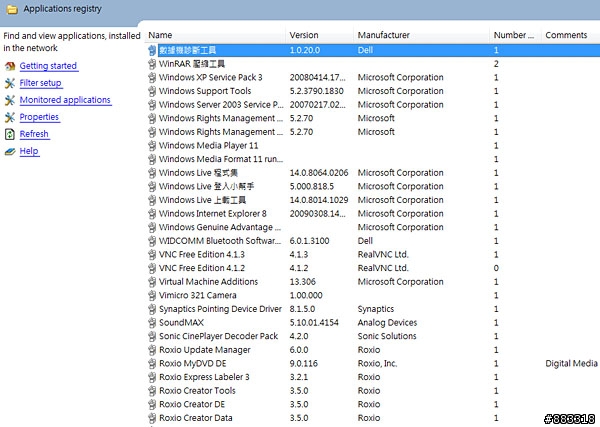600x427 pixels.
Task: Click icon beside Windows Support Tools
Action: 152,91
